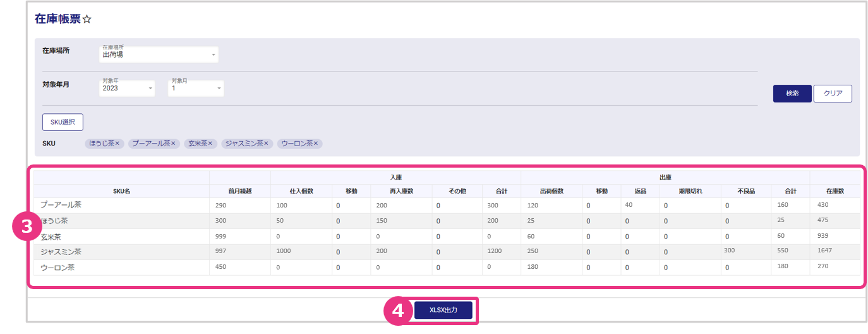Remove the ほうじ茶 SKU chip
Screen dimensions: 868x334
(x=118, y=144)
